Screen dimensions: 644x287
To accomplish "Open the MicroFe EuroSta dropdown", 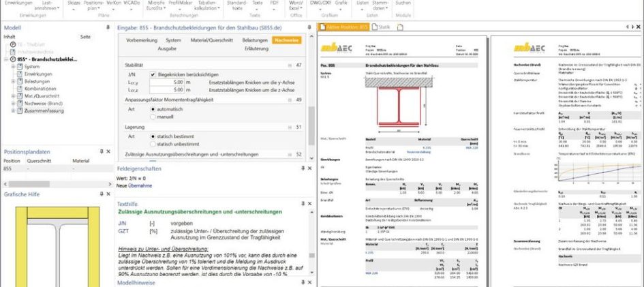I will pyautogui.click(x=155, y=5).
